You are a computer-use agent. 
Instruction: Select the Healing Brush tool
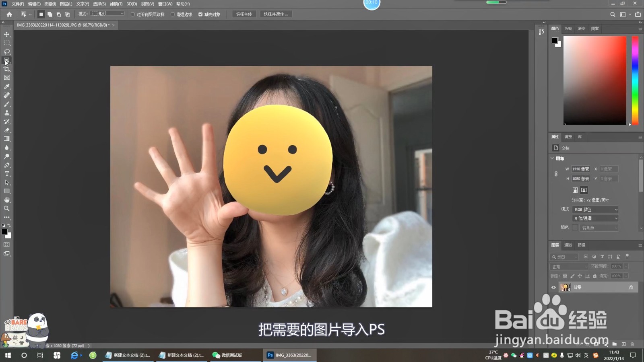[6, 95]
